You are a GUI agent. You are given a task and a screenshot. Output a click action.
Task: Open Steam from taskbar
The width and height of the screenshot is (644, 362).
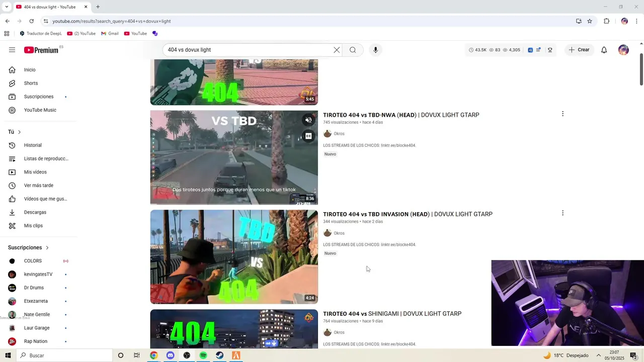click(220, 355)
